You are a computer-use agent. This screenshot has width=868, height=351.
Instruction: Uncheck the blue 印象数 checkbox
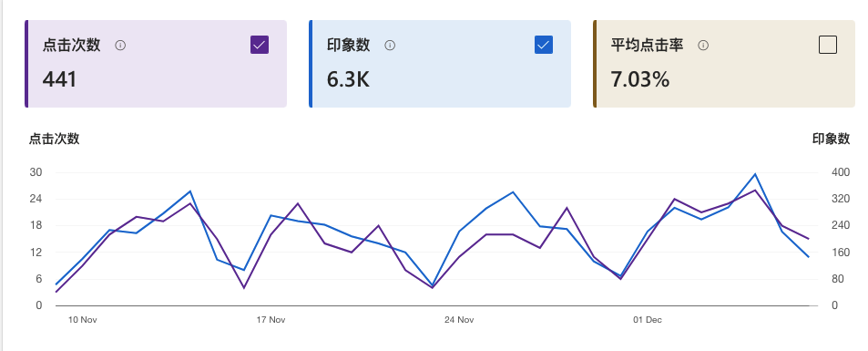[544, 45]
